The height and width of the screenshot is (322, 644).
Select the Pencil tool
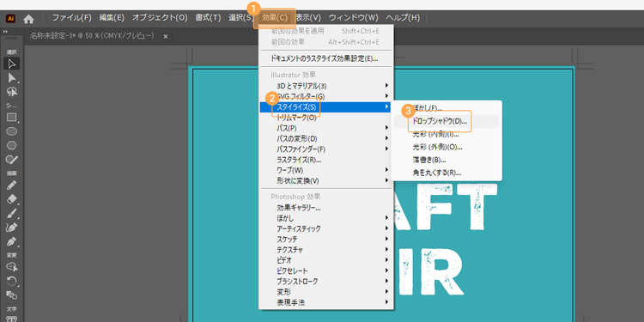click(x=12, y=185)
